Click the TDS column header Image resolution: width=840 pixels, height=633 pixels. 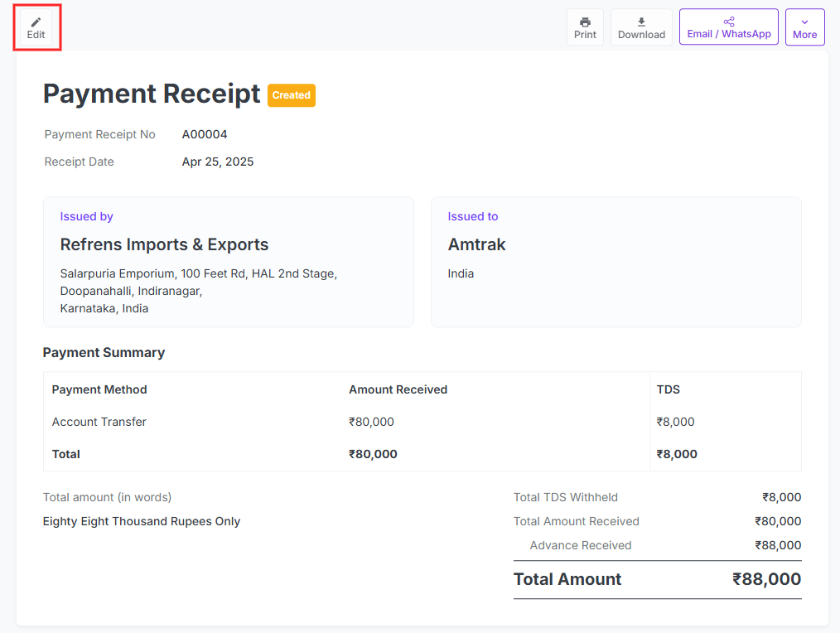click(668, 389)
